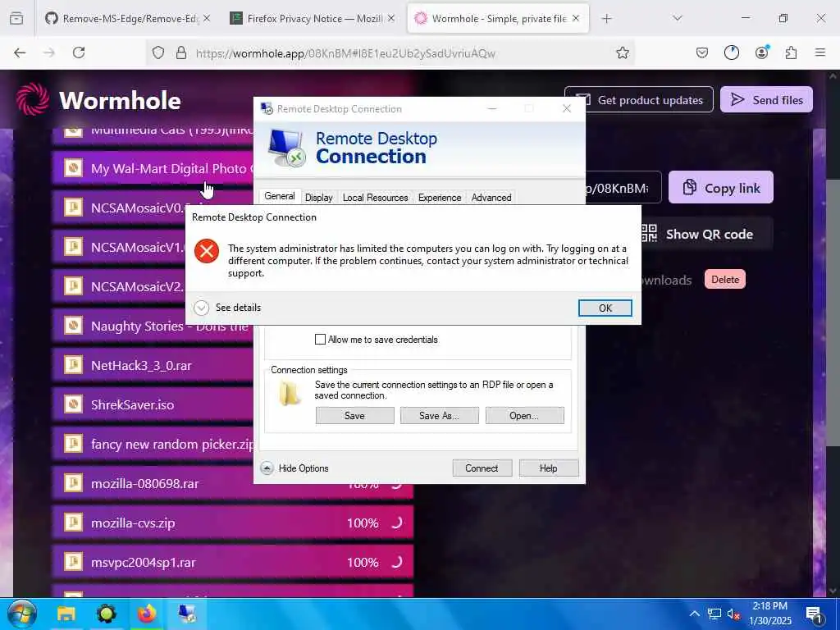Image resolution: width=840 pixels, height=630 pixels.
Task: Click Get product updates button
Action: (x=638, y=99)
